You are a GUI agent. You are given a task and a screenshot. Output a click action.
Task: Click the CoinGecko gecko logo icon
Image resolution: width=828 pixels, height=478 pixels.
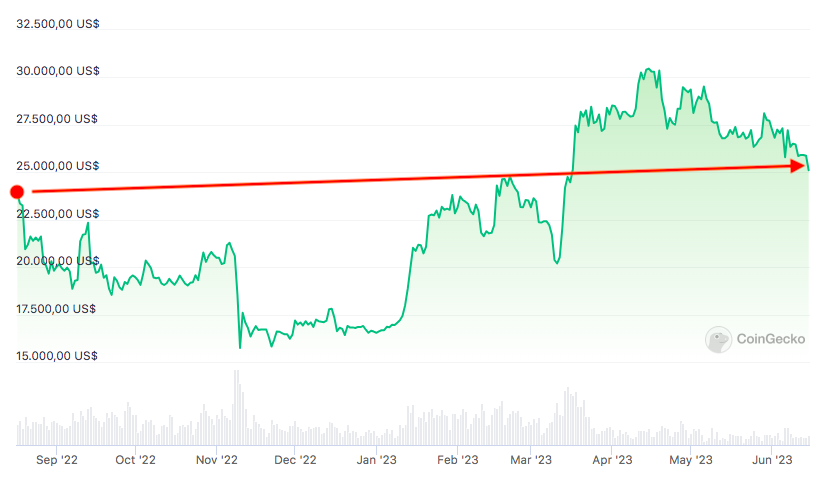pyautogui.click(x=718, y=340)
